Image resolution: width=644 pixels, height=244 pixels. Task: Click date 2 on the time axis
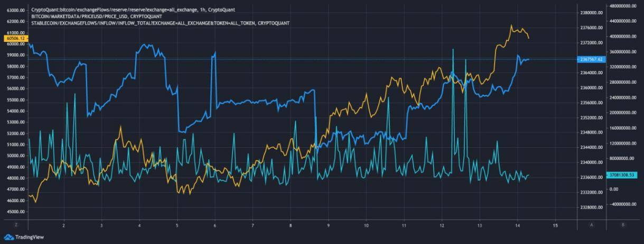tap(63, 225)
